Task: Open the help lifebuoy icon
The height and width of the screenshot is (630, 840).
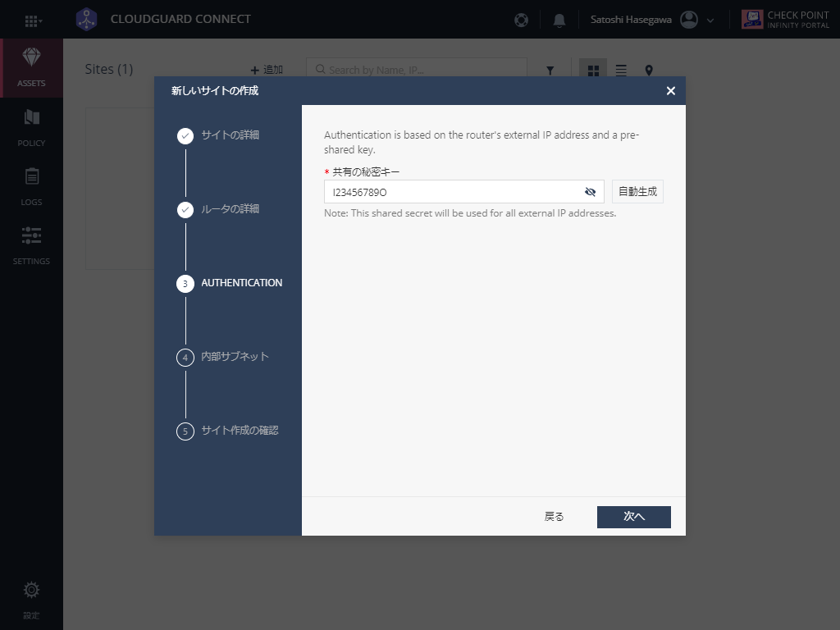Action: (521, 20)
